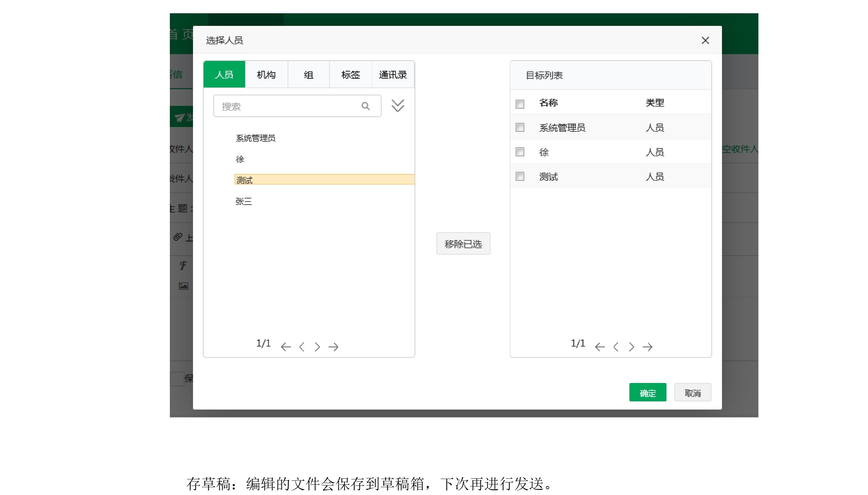Screen dimensions: 868x495
Task: Jump to last page of target list
Action: 647,347
